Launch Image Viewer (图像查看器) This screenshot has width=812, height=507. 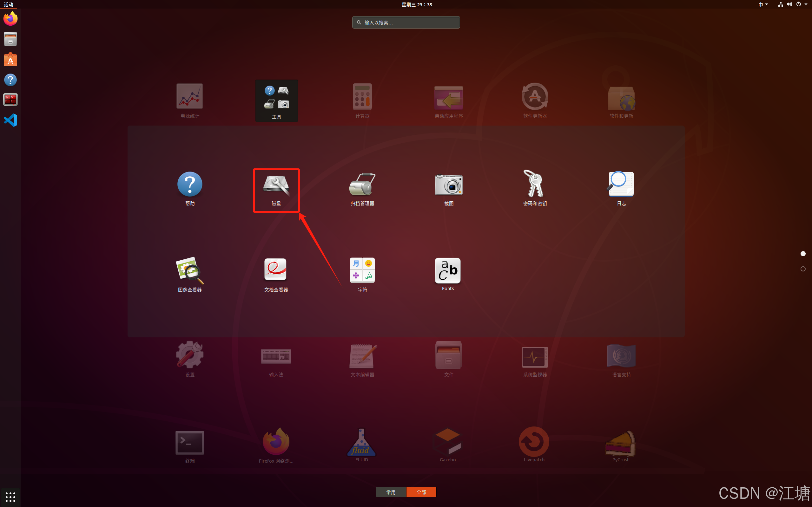tap(189, 271)
